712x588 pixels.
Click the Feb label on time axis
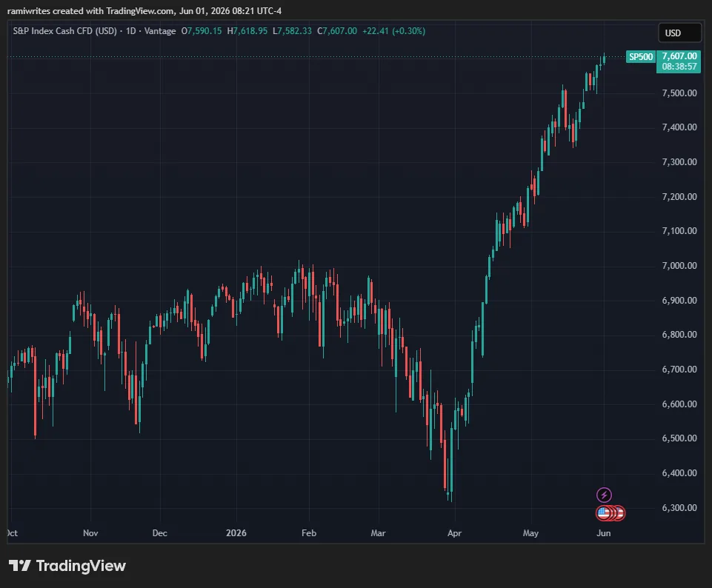309,532
